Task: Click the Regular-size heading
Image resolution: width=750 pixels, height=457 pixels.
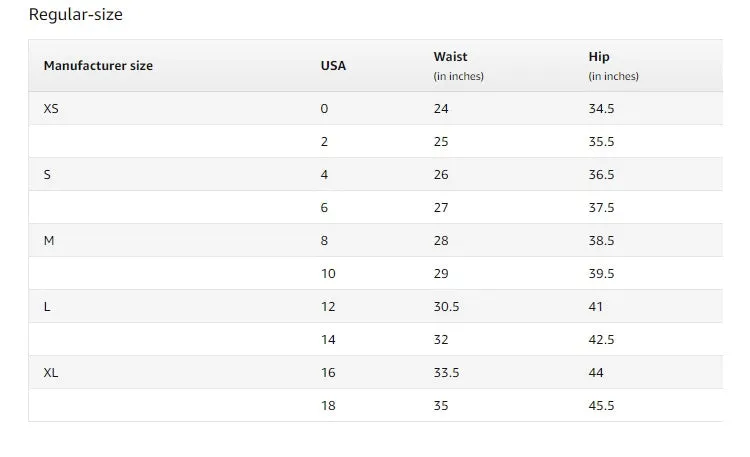Action: [76, 14]
